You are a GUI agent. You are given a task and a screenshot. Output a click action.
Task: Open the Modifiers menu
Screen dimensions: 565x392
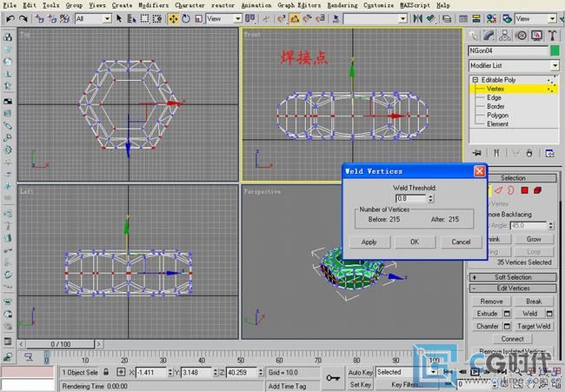pos(154,5)
